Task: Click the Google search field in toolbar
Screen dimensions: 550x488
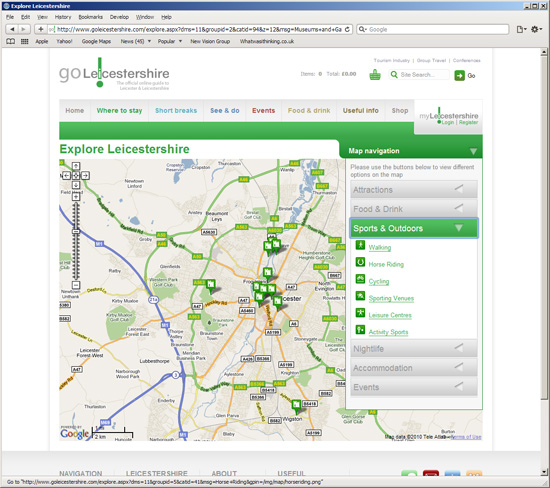Action: click(x=433, y=29)
